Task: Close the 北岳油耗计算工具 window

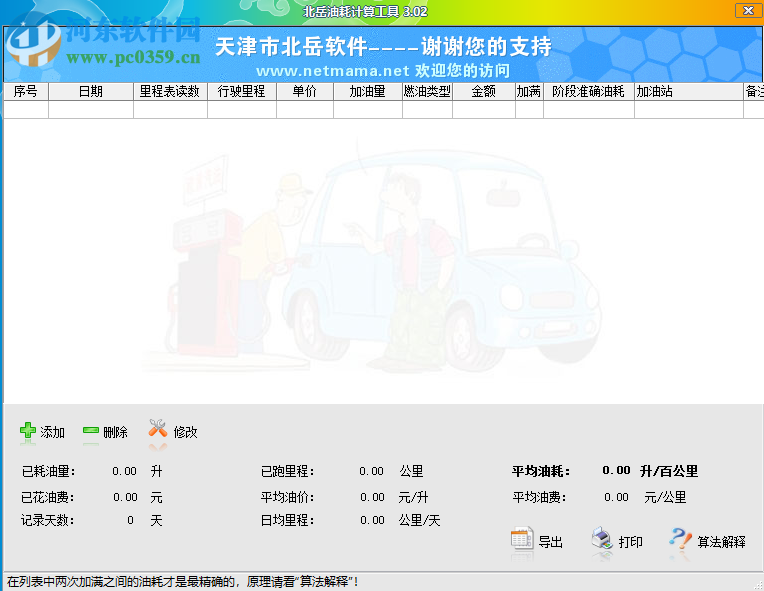Action: (748, 11)
